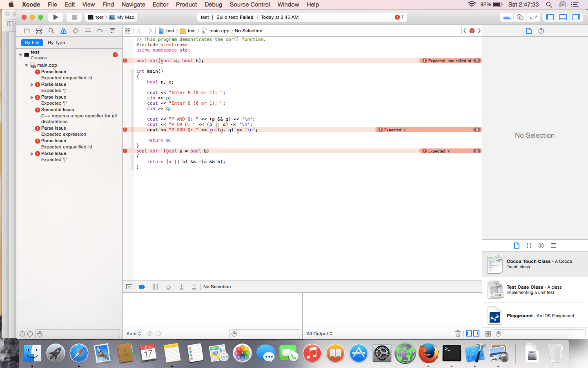The width and height of the screenshot is (588, 368).
Task: Click the Stop button in the toolbar
Action: point(74,17)
